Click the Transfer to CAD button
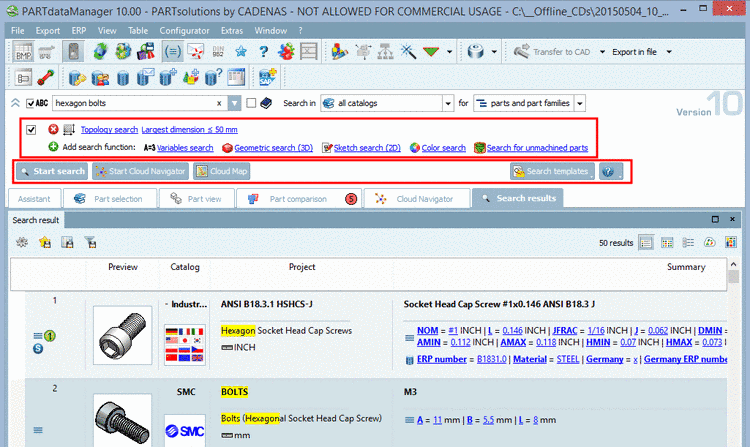The width and height of the screenshot is (750, 447). tap(552, 52)
